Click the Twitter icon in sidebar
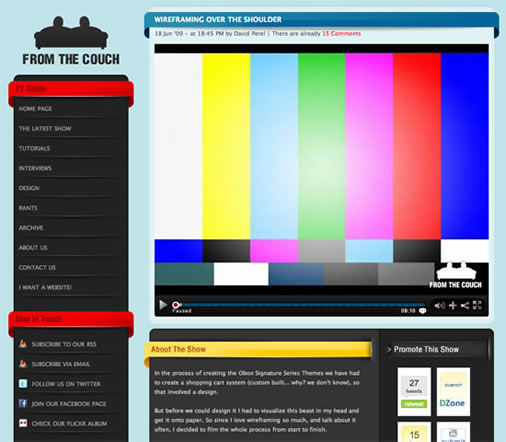The height and width of the screenshot is (442, 506). (x=23, y=383)
